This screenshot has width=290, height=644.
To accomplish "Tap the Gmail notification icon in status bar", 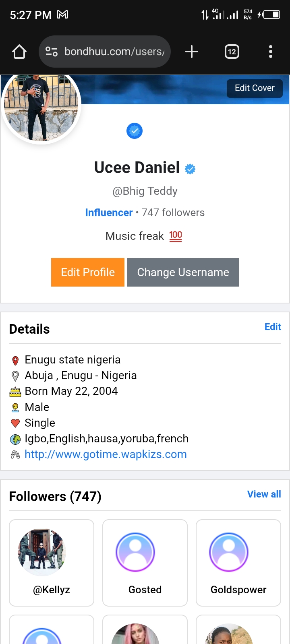I will [x=62, y=15].
